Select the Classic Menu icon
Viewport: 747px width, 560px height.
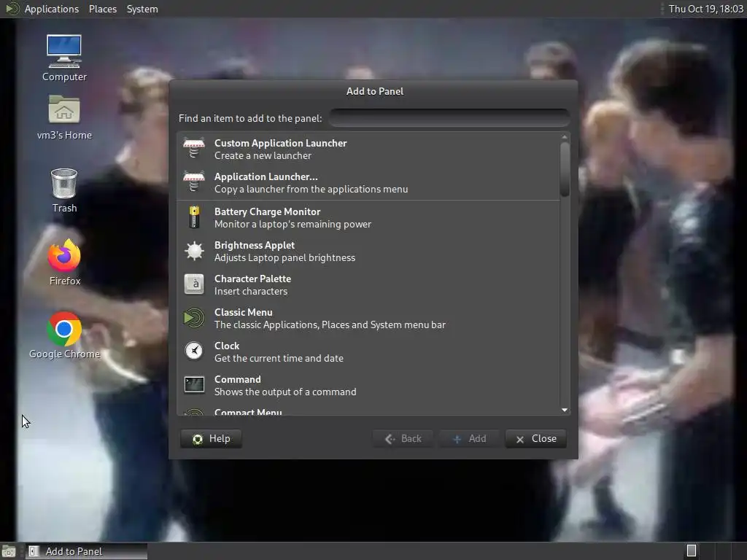click(194, 318)
